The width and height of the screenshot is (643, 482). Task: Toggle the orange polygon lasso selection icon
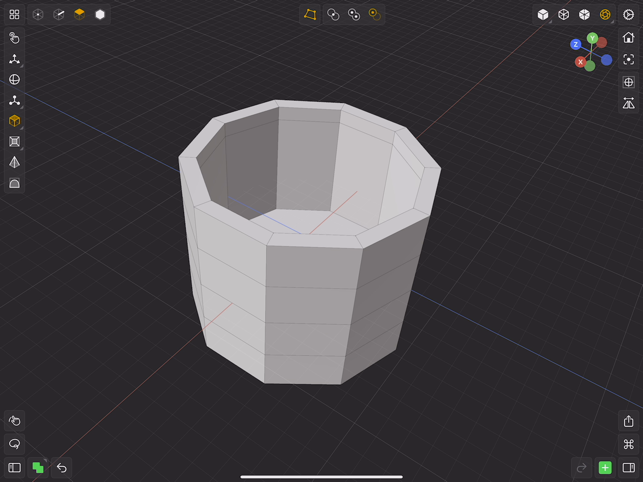pos(310,15)
